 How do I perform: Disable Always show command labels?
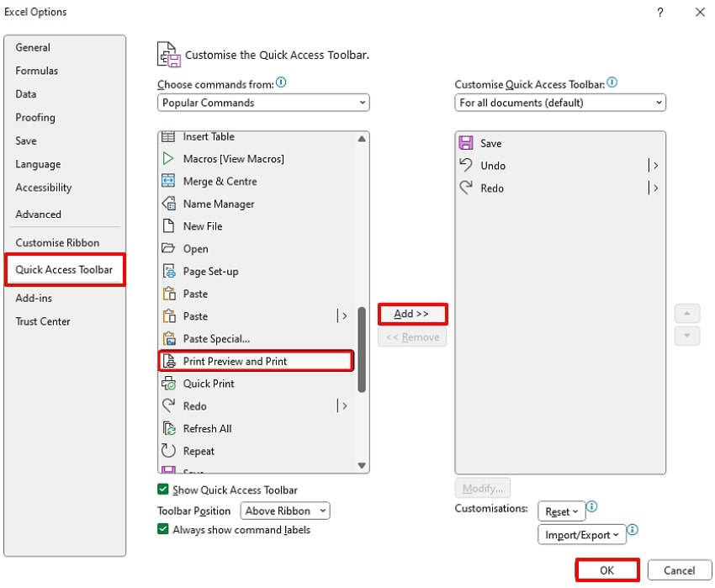162,530
